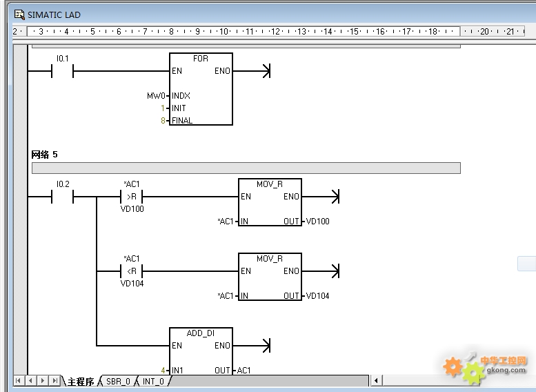The width and height of the screenshot is (536, 392).
Task: Click AC1 output operand of ADD_DI
Action: coord(244,371)
